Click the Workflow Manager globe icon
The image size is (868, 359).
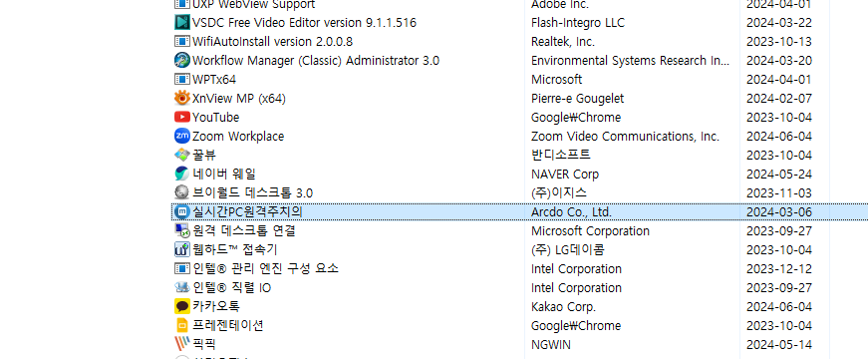pyautogui.click(x=181, y=61)
